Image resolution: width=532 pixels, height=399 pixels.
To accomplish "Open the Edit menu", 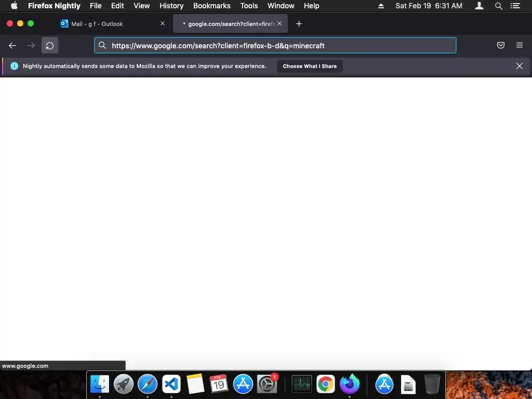I will (117, 6).
